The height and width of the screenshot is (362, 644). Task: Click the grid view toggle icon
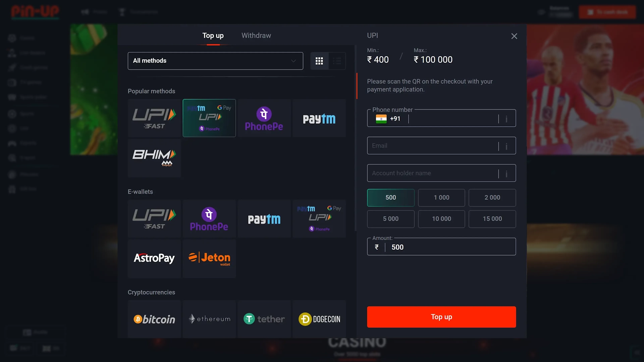[319, 61]
